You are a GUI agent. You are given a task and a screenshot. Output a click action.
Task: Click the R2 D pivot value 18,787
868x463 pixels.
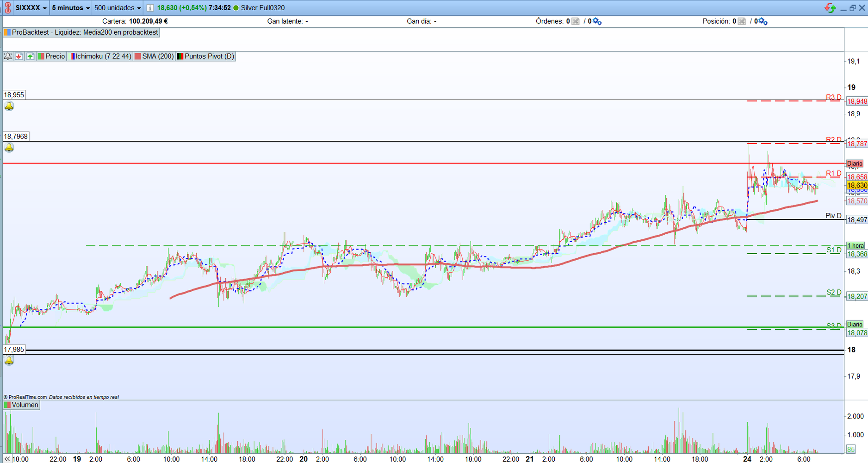click(x=856, y=144)
